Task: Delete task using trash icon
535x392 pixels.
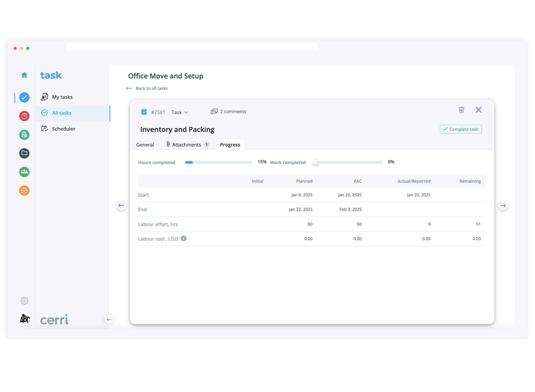Action: [461, 110]
